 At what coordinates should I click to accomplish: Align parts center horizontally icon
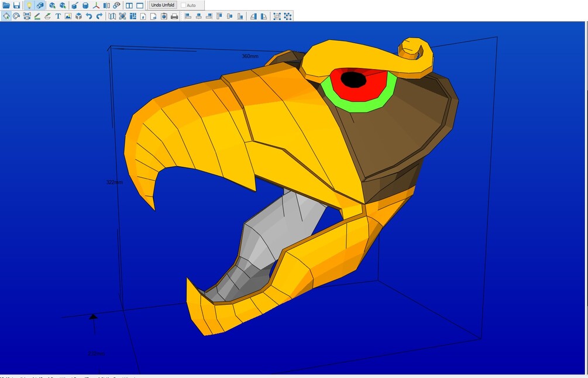199,16
